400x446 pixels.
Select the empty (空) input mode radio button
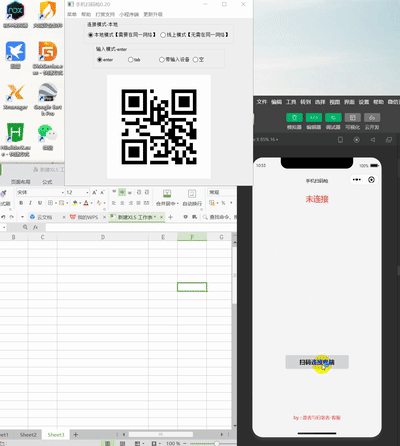(x=195, y=60)
